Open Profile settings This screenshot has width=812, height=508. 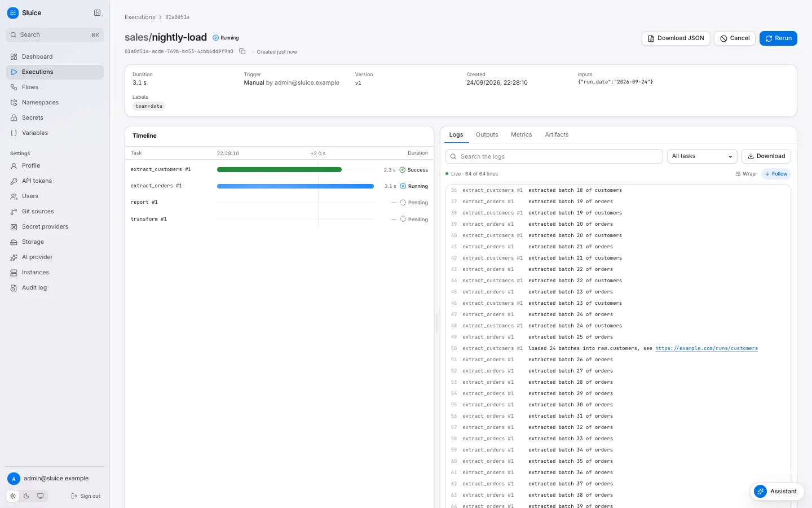pos(55,165)
